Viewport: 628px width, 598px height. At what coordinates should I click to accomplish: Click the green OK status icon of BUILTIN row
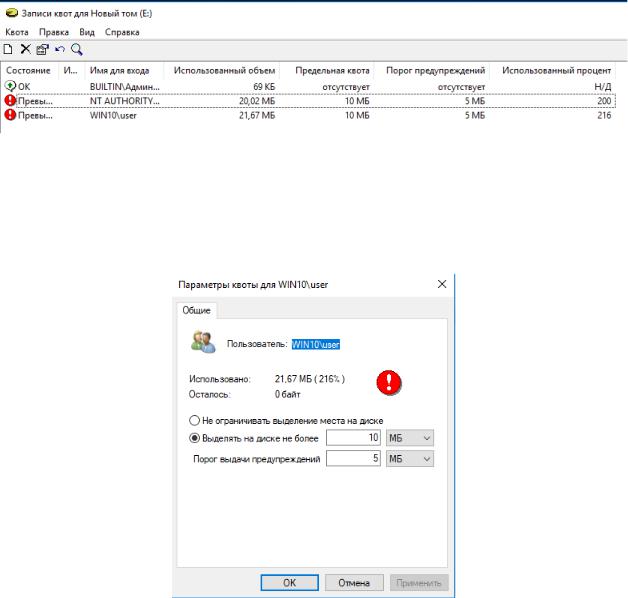coord(10,86)
